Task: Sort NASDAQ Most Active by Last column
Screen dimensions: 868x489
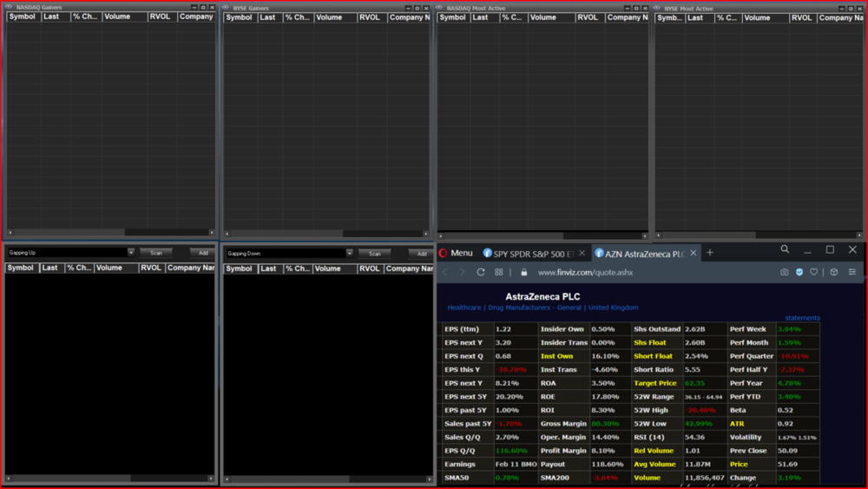Action: (x=483, y=17)
